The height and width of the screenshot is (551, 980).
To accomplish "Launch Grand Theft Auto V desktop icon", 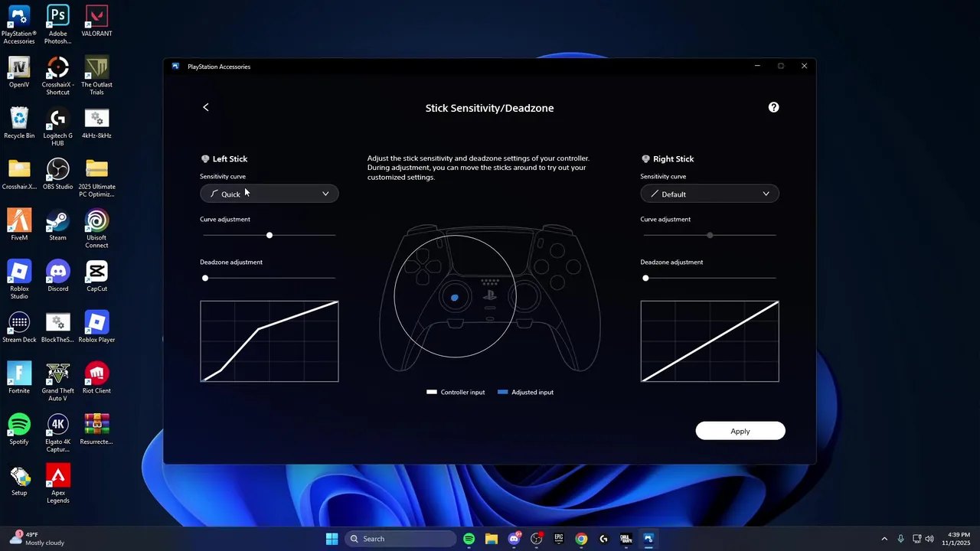I will tap(57, 383).
